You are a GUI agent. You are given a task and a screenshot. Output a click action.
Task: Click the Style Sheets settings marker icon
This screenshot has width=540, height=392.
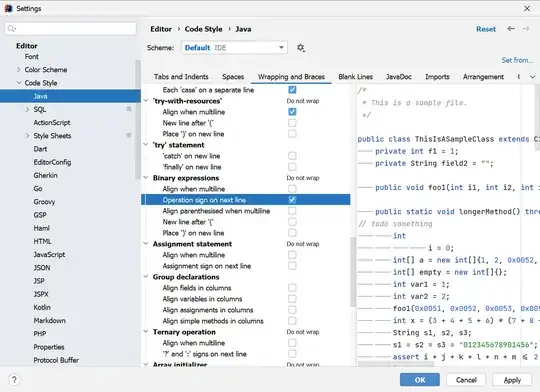click(x=128, y=135)
